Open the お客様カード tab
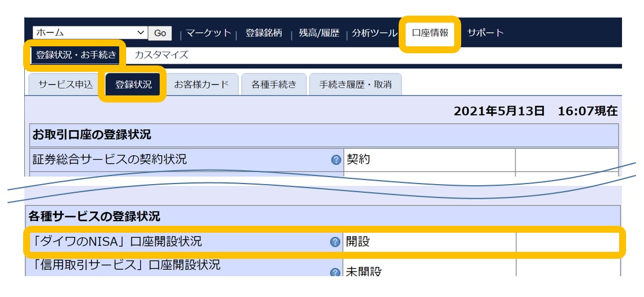Viewport: 644px width, 297px height. click(x=201, y=85)
